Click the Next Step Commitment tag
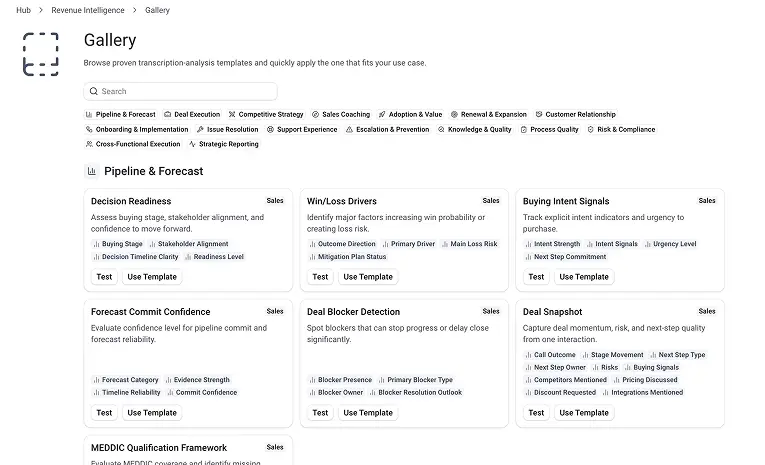The height and width of the screenshot is (465, 765). click(565, 257)
